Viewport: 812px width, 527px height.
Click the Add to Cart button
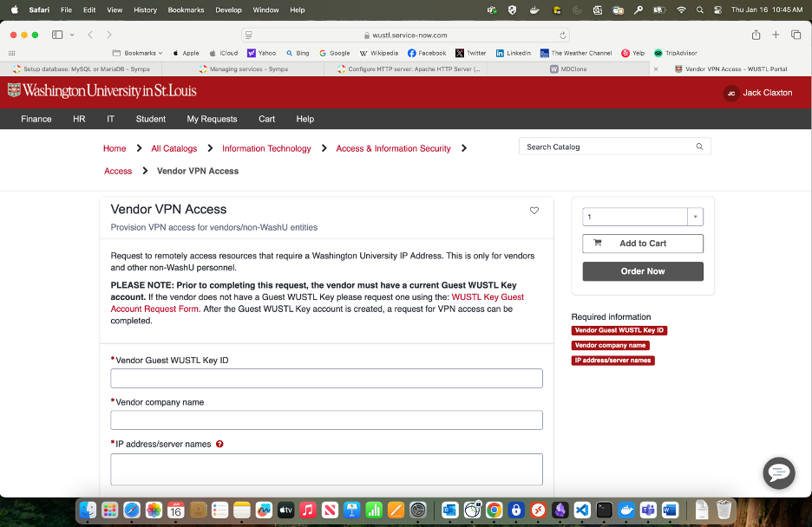pos(643,244)
